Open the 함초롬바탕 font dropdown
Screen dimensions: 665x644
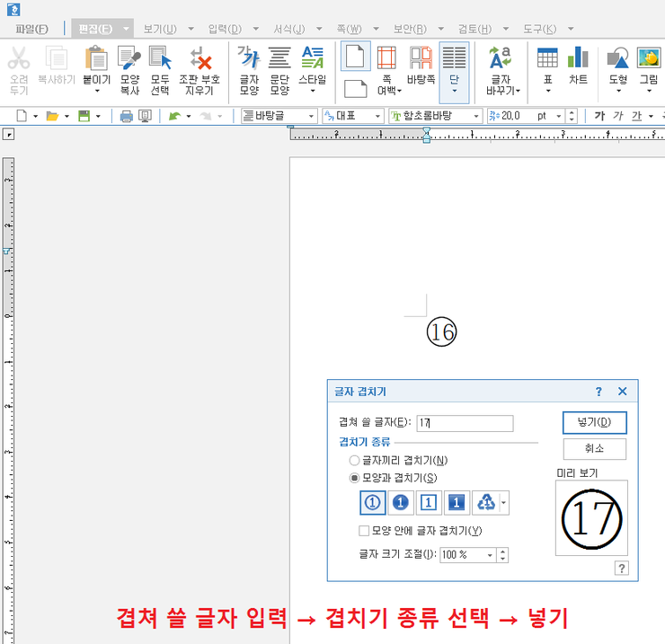474,116
